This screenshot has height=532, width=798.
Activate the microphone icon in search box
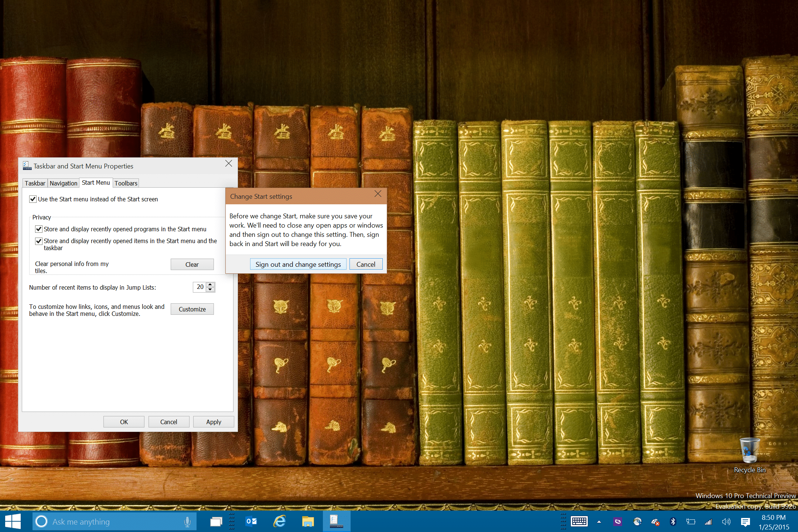point(187,522)
